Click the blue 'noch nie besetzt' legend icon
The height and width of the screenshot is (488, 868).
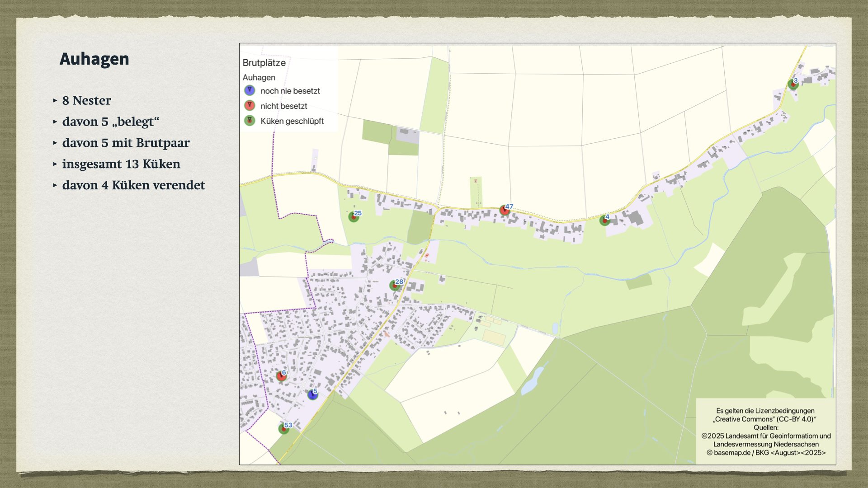tap(250, 90)
